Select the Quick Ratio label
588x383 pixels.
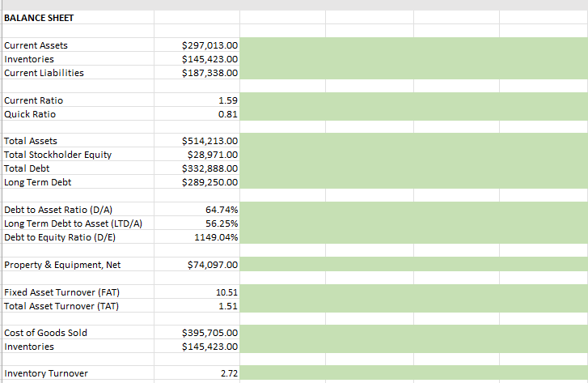tap(78, 114)
